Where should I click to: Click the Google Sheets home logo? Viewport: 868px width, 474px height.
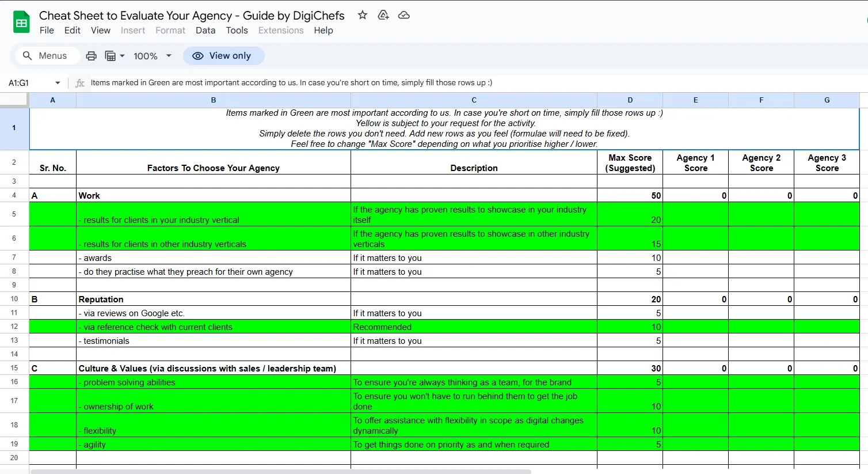21,22
